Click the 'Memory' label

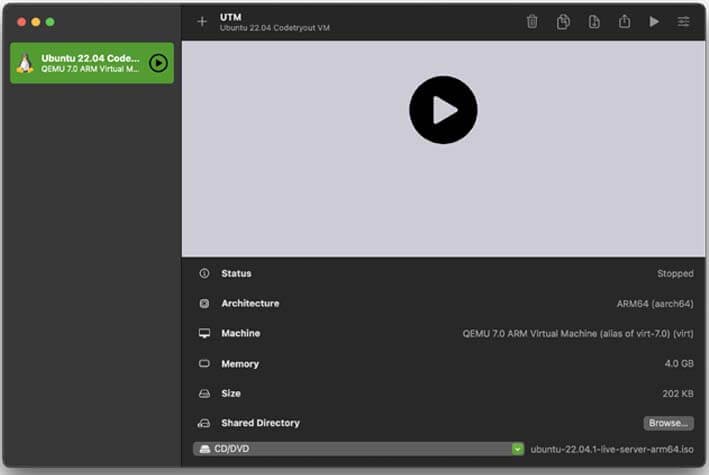tap(240, 364)
